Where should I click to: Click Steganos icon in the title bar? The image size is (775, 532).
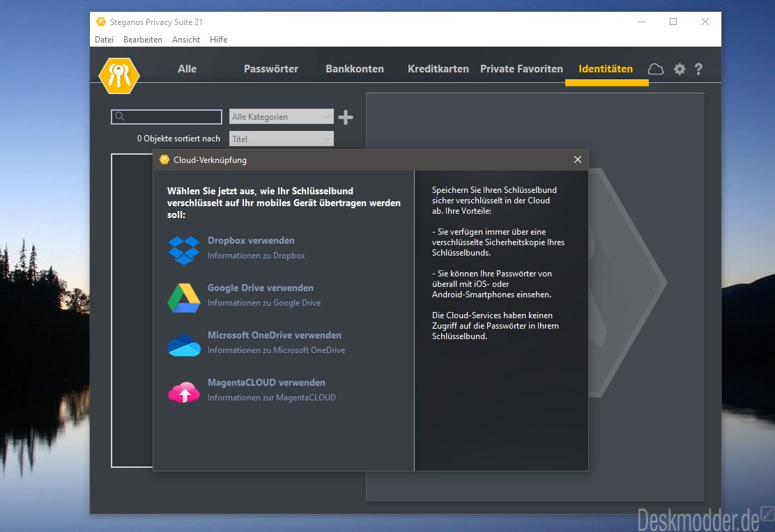[x=101, y=22]
